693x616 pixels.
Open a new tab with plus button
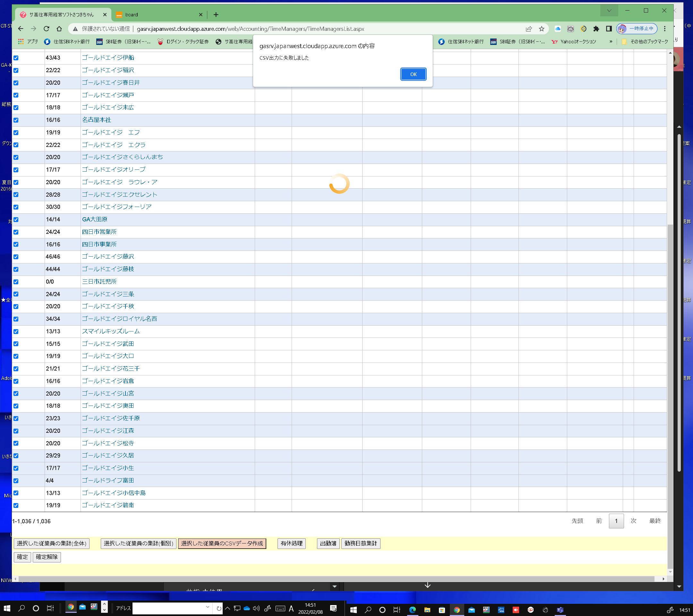(x=216, y=14)
